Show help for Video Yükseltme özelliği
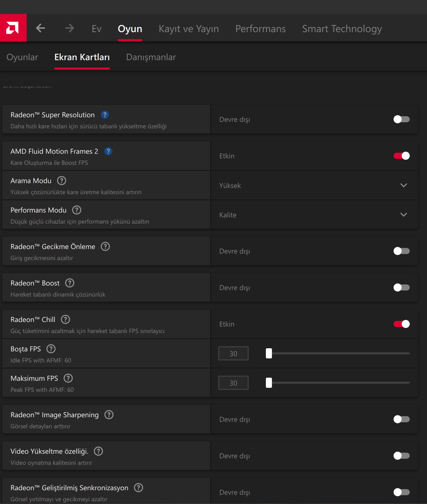The image size is (427, 504). (x=98, y=451)
